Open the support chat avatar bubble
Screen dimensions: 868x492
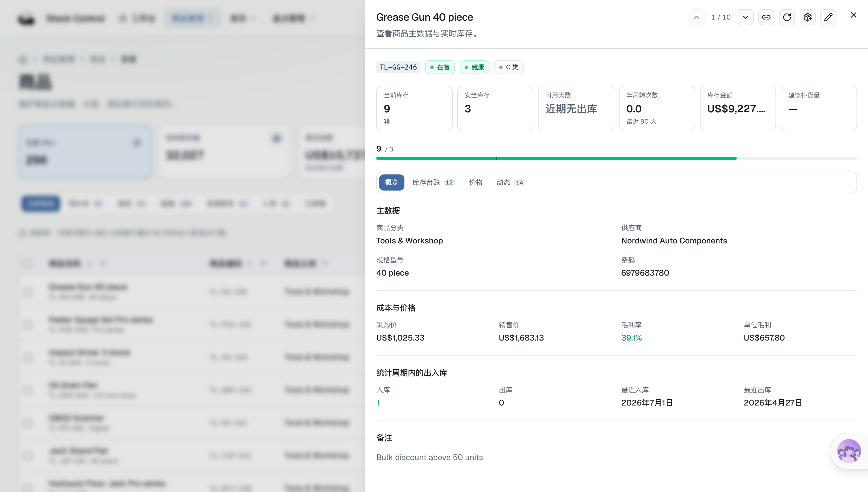pos(849,451)
